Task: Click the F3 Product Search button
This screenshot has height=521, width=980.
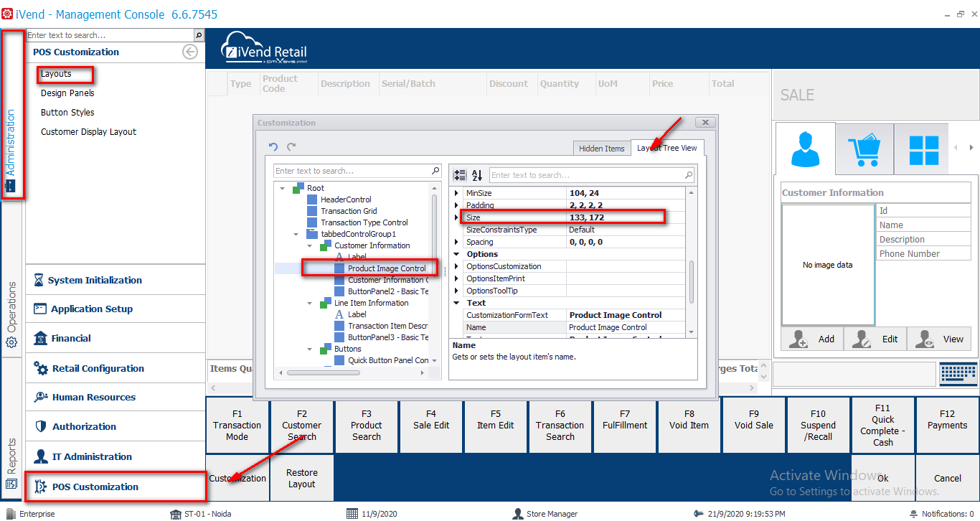Action: pyautogui.click(x=367, y=426)
